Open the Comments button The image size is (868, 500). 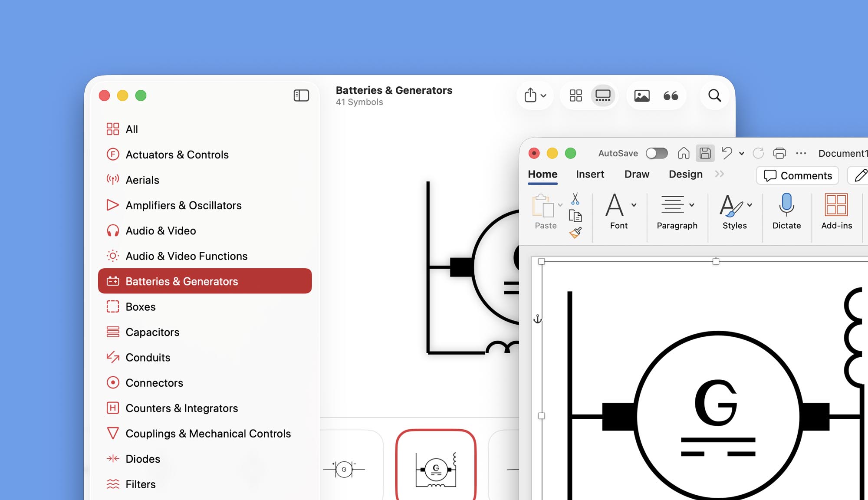798,175
